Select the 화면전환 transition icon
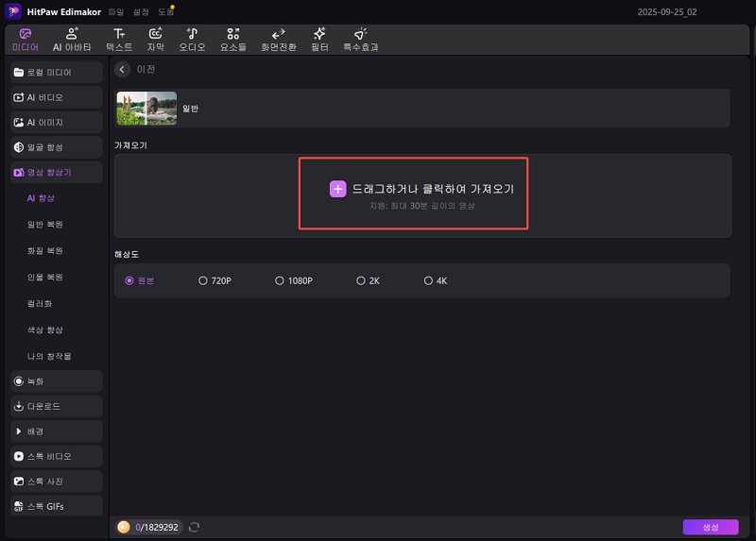The width and height of the screenshot is (756, 541). click(278, 34)
